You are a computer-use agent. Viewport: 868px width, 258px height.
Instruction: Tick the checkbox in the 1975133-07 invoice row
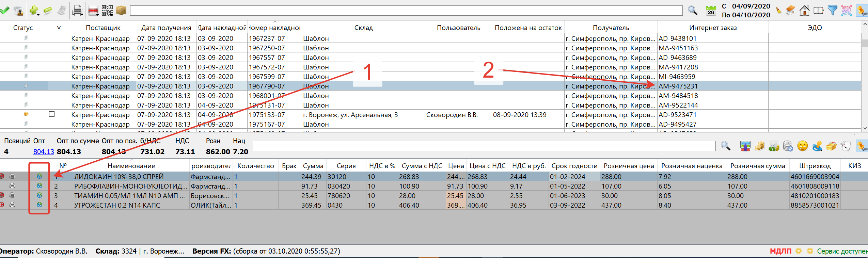pyautogui.click(x=52, y=114)
